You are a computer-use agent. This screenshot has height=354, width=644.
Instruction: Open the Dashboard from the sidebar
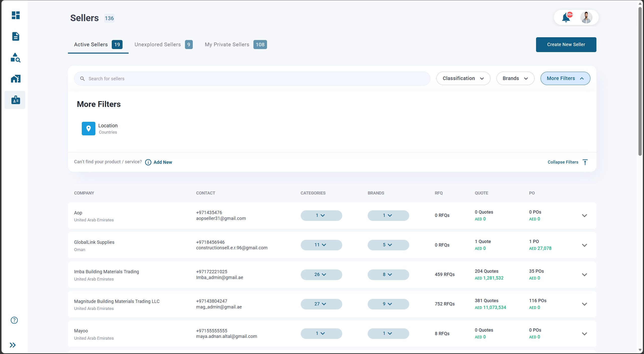pyautogui.click(x=16, y=15)
